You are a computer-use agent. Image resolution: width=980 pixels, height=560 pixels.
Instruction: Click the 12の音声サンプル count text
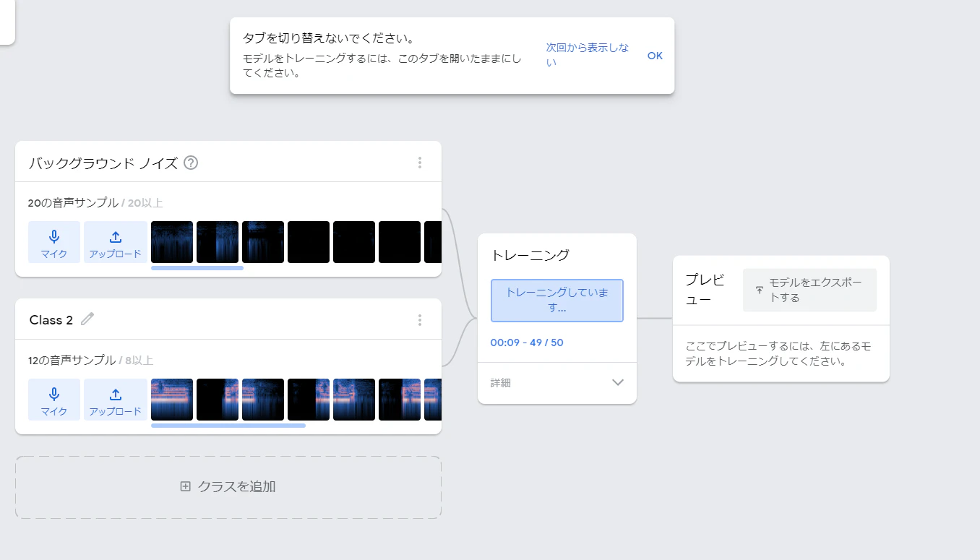click(72, 361)
